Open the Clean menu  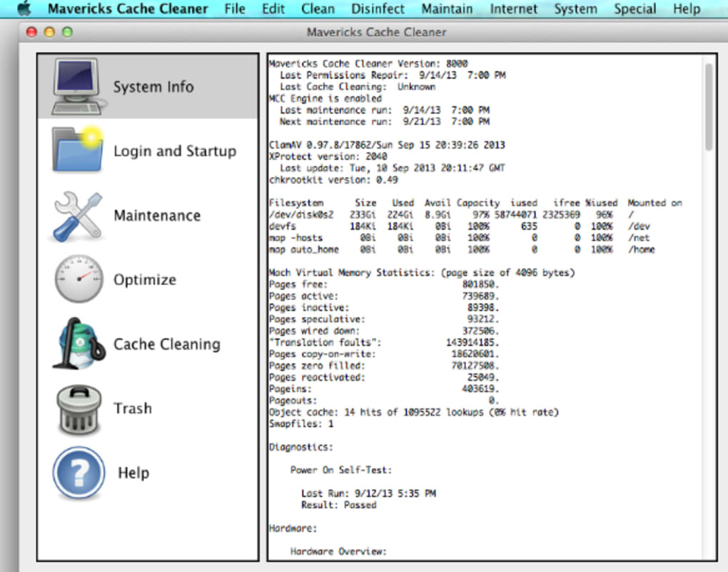tap(318, 9)
